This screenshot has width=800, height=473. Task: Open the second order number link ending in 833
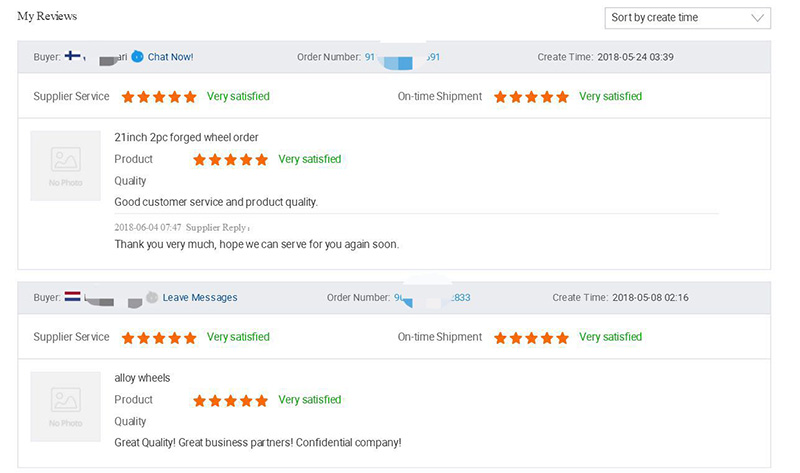pyautogui.click(x=432, y=297)
